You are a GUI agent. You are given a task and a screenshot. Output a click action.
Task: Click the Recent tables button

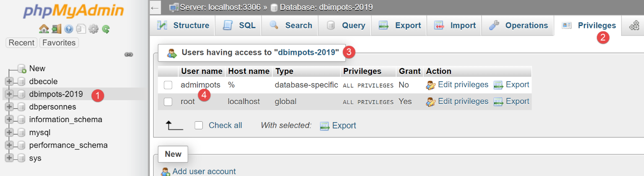point(22,43)
